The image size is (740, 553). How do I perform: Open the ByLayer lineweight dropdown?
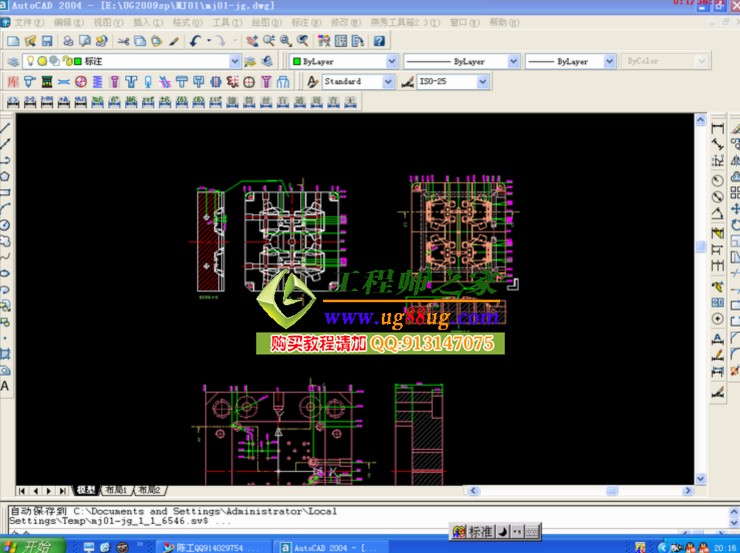610,61
